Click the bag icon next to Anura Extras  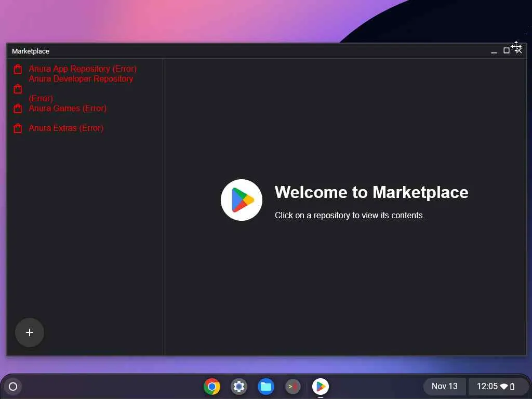pyautogui.click(x=18, y=128)
